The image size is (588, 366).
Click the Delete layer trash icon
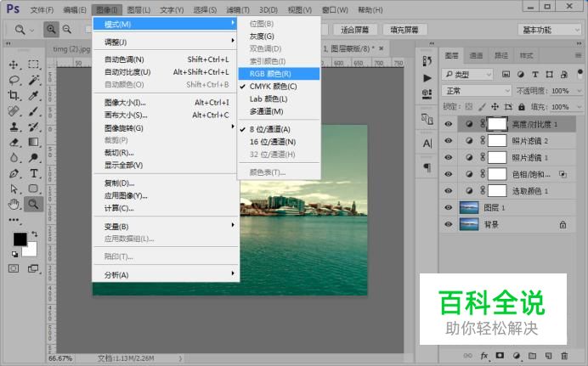(x=564, y=356)
